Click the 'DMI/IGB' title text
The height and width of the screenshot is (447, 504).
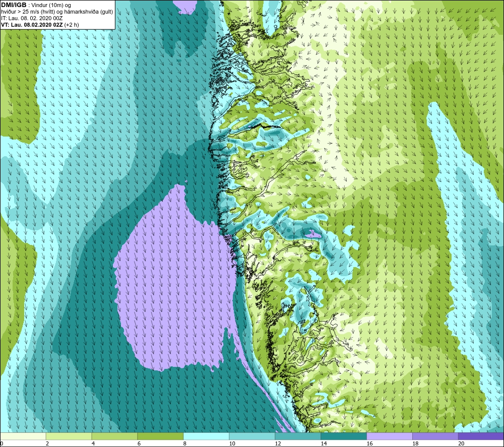14,5
